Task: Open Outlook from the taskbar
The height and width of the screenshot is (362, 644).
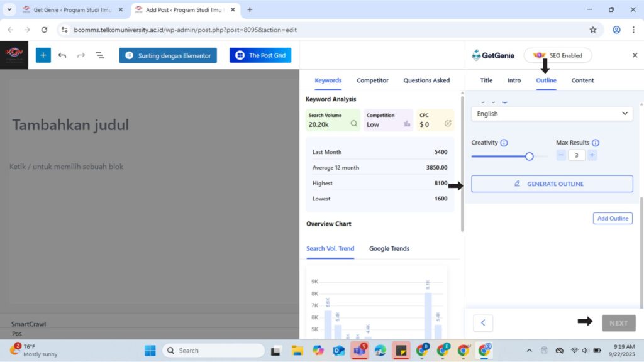Action: pyautogui.click(x=339, y=351)
